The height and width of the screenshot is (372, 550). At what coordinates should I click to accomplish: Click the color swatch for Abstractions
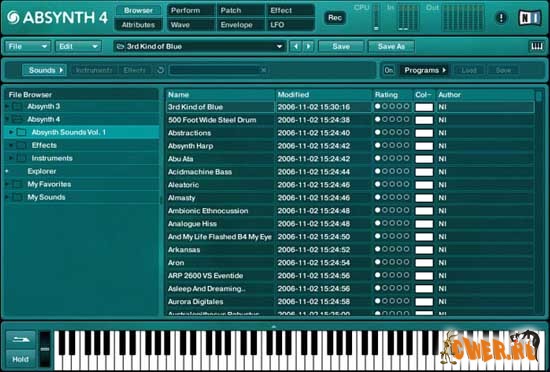(x=424, y=133)
